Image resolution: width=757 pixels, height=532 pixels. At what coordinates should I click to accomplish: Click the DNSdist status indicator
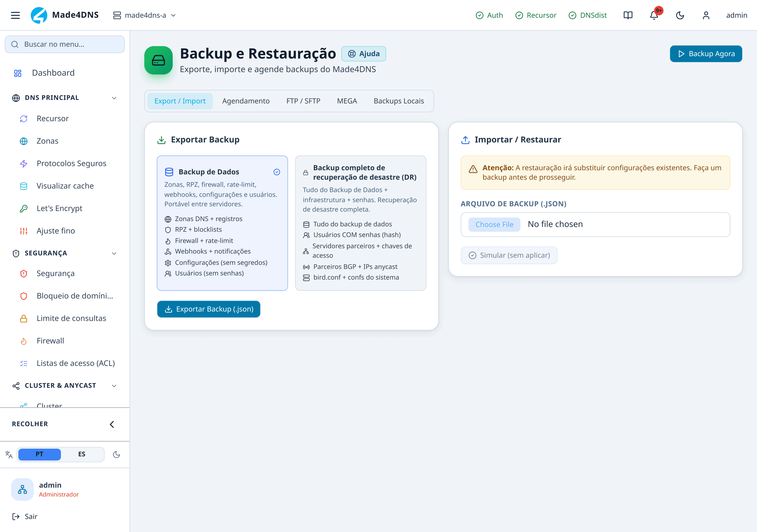pyautogui.click(x=588, y=15)
